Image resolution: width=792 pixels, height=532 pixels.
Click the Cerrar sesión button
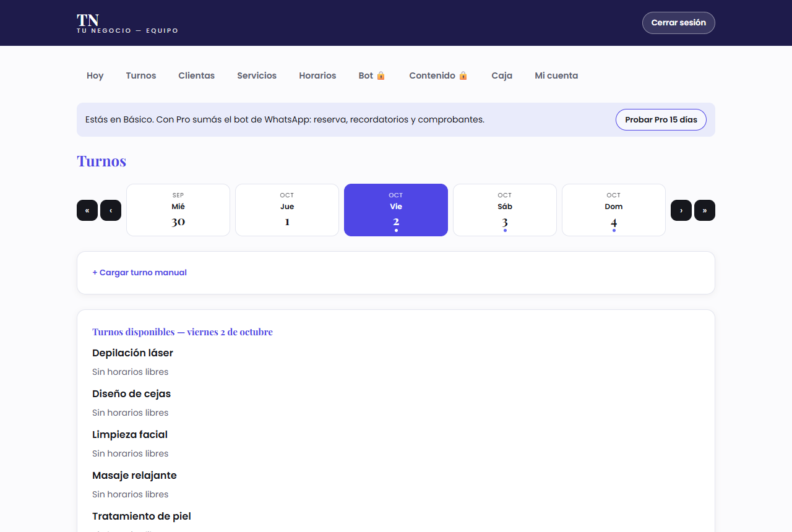pyautogui.click(x=679, y=23)
